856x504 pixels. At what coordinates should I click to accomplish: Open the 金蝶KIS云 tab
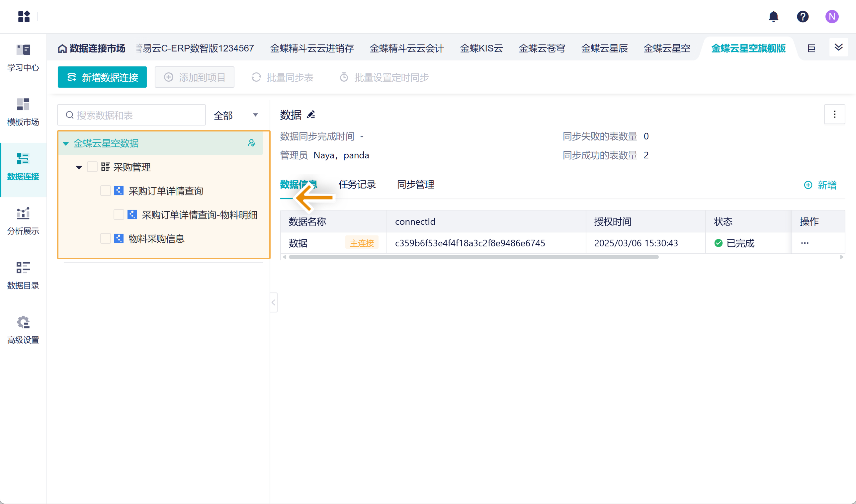[x=481, y=48]
